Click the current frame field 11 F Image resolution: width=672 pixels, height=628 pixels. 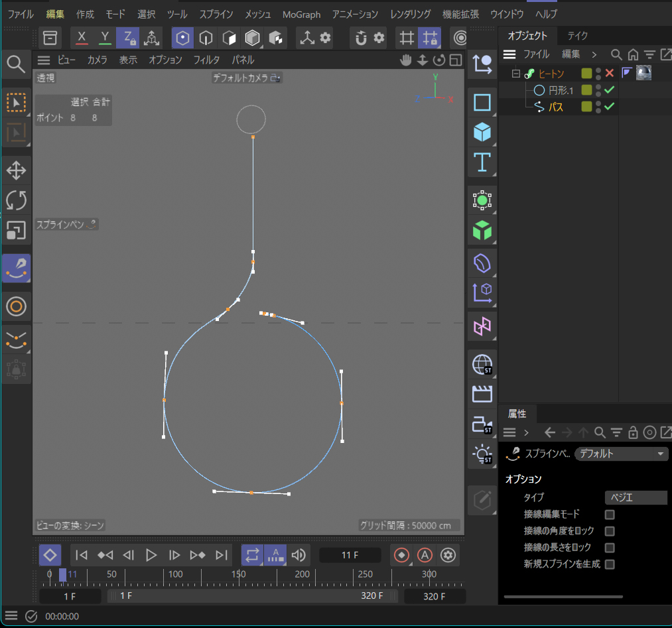pos(350,555)
